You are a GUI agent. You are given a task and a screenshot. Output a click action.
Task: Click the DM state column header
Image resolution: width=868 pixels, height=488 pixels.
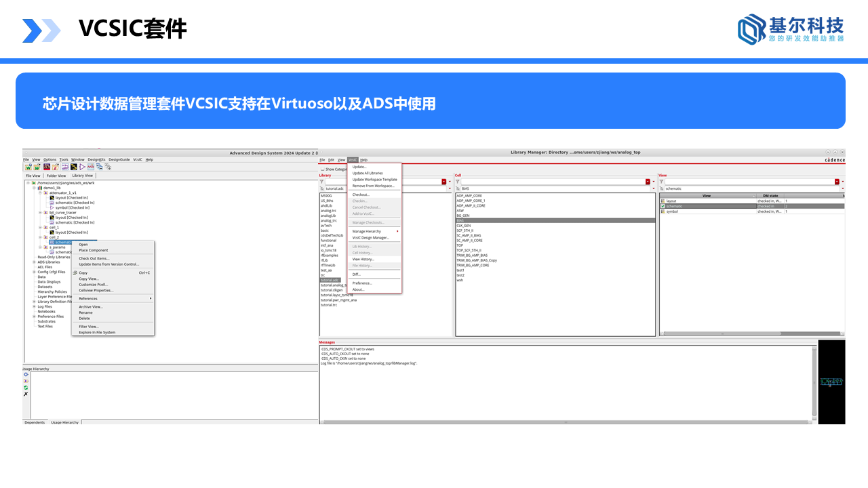point(770,195)
